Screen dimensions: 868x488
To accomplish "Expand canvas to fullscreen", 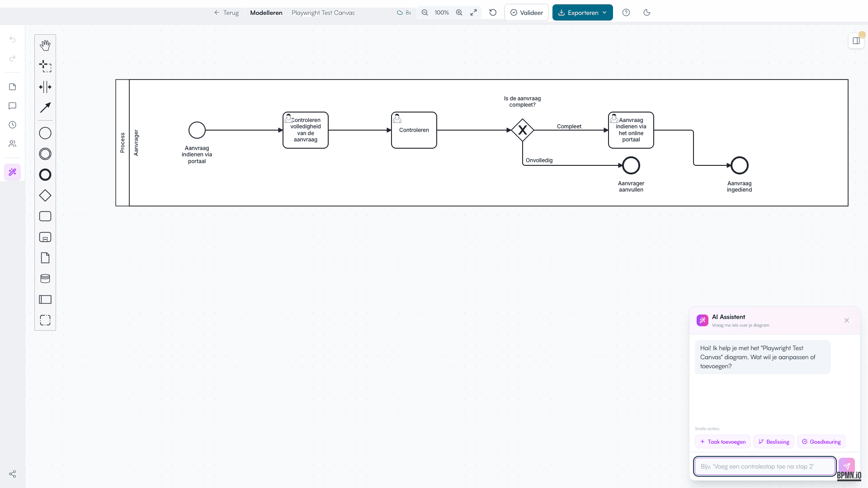I will pyautogui.click(x=473, y=13).
